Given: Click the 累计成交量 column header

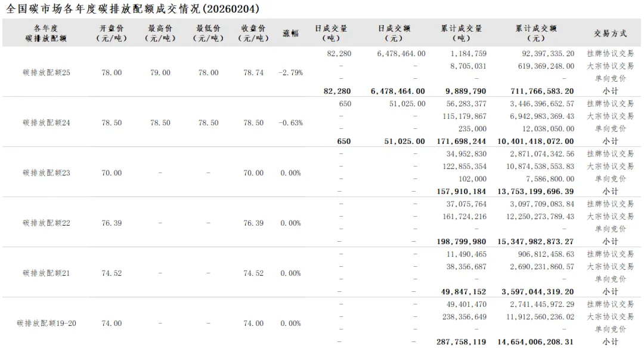Looking at the screenshot, I should (x=462, y=33).
